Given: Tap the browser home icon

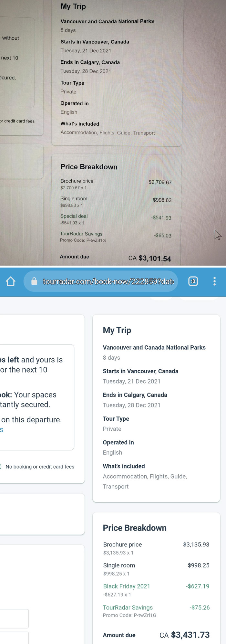Looking at the screenshot, I should [11, 281].
